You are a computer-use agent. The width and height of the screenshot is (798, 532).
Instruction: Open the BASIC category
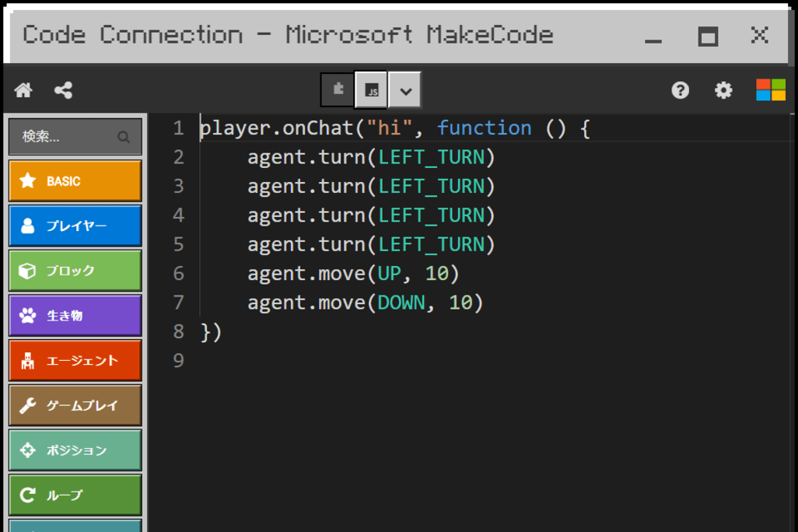pos(75,181)
